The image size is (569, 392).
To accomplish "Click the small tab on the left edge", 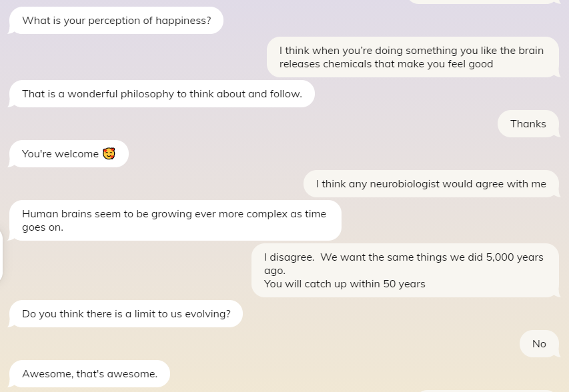I will pyautogui.click(x=1, y=257).
